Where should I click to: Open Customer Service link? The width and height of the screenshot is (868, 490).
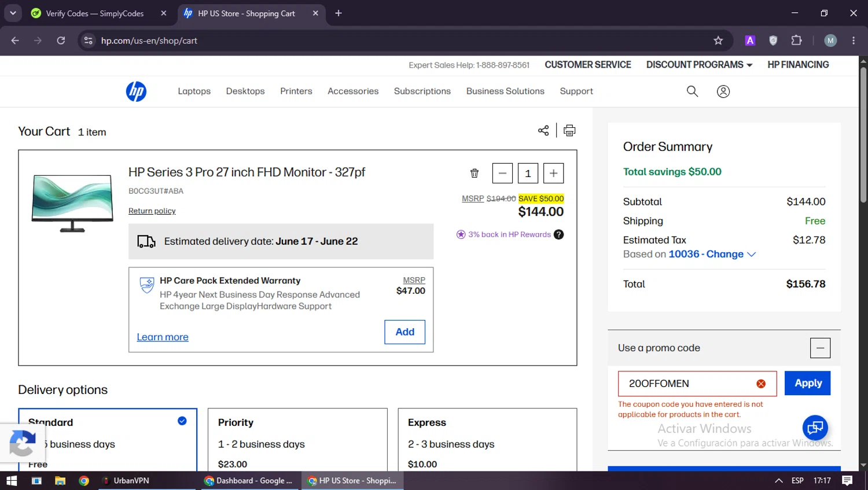click(x=588, y=65)
